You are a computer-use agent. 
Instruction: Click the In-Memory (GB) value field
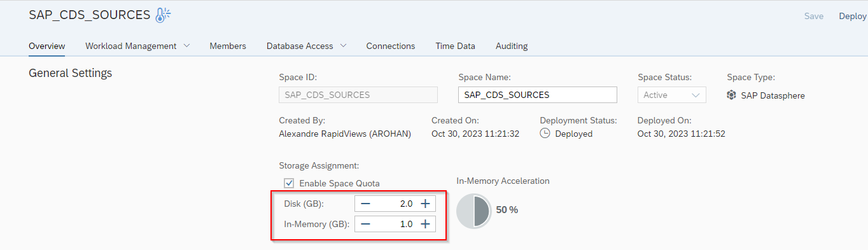coord(395,224)
